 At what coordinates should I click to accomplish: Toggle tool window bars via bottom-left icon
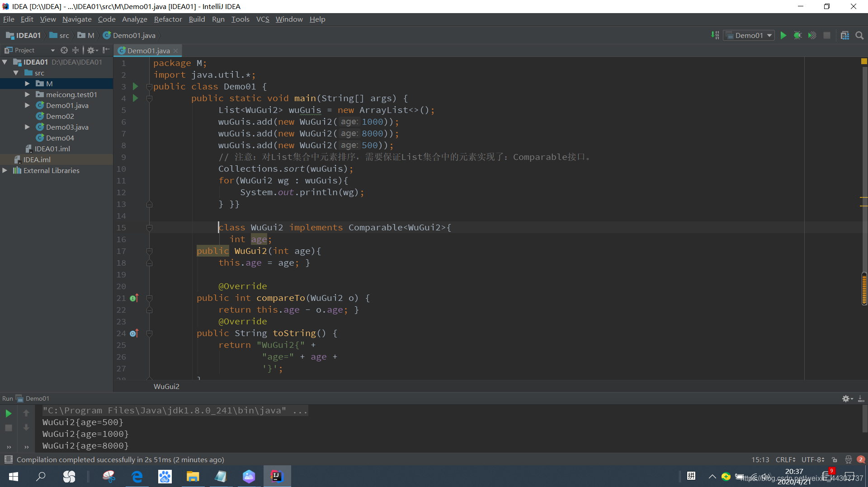pyautogui.click(x=8, y=459)
